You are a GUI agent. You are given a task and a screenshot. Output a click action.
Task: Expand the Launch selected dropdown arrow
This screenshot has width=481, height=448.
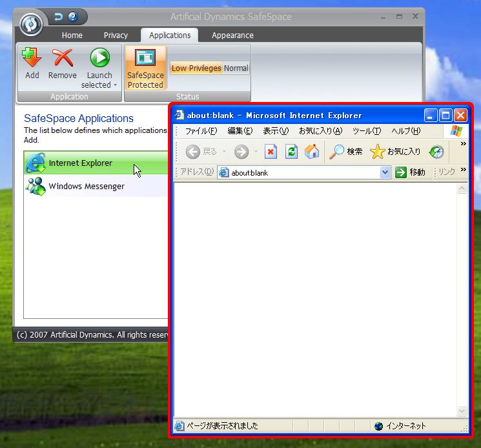(116, 85)
